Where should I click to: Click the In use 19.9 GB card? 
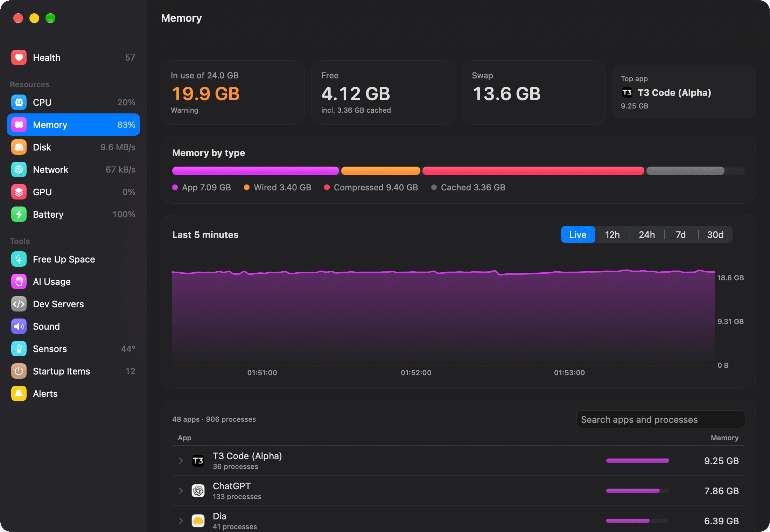point(233,92)
